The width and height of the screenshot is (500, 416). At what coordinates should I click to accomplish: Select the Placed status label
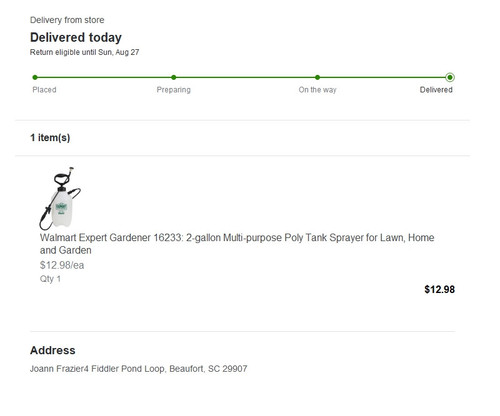point(44,90)
